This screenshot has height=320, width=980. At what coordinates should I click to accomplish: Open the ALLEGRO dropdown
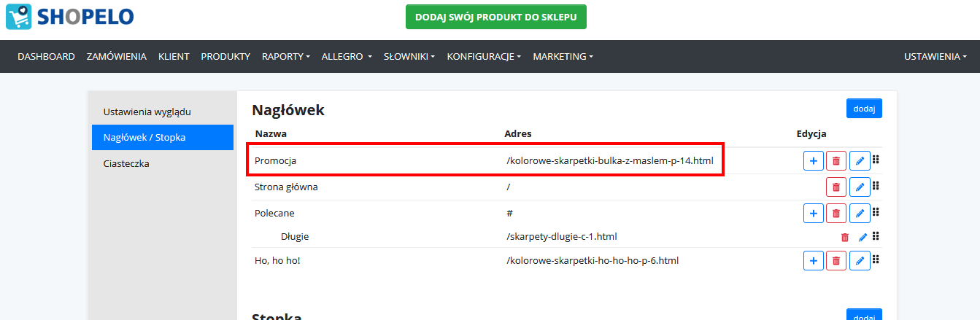click(347, 56)
